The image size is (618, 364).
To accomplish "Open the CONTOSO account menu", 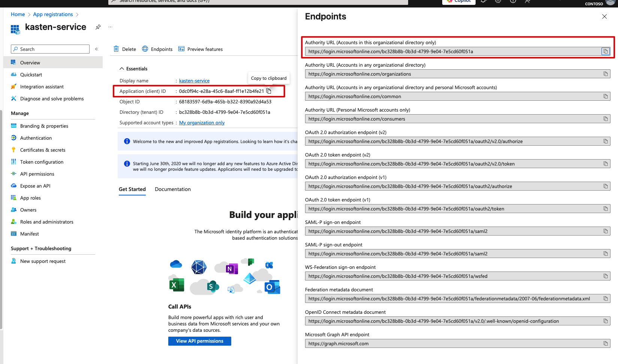I will [x=600, y=3].
